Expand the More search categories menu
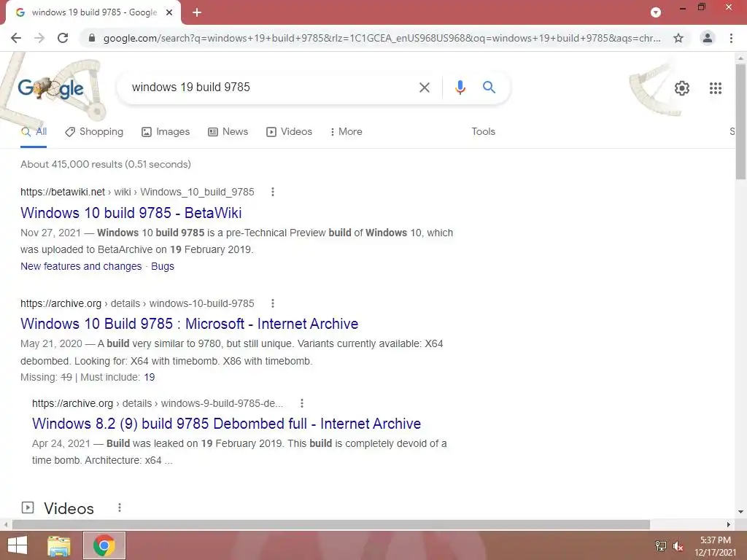The width and height of the screenshot is (747, 560). [347, 132]
